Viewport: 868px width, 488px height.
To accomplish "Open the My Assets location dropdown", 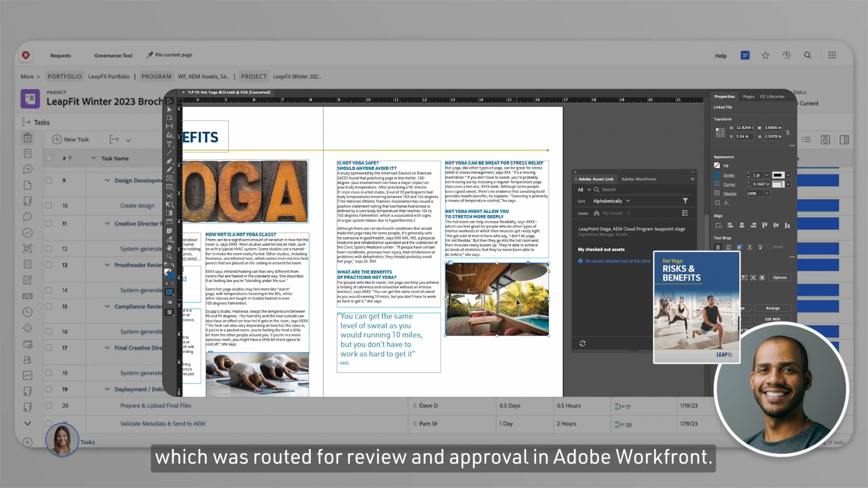I will pyautogui.click(x=613, y=213).
